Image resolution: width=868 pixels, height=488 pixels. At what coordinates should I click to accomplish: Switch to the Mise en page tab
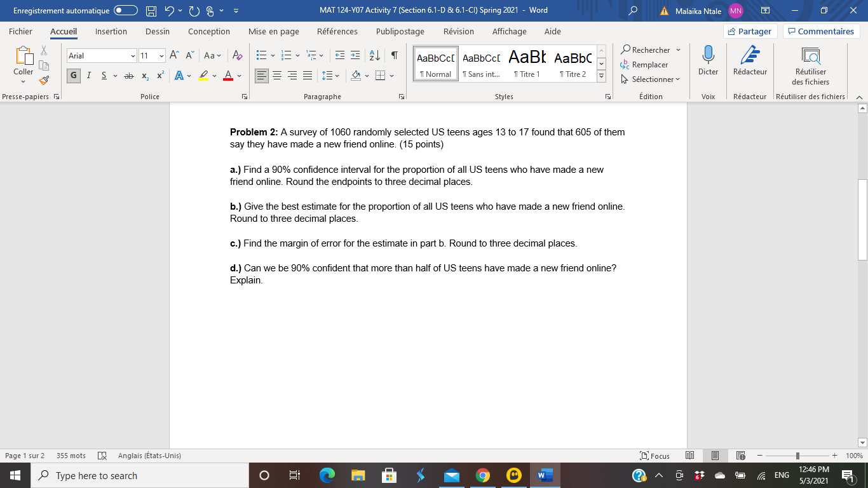(274, 31)
